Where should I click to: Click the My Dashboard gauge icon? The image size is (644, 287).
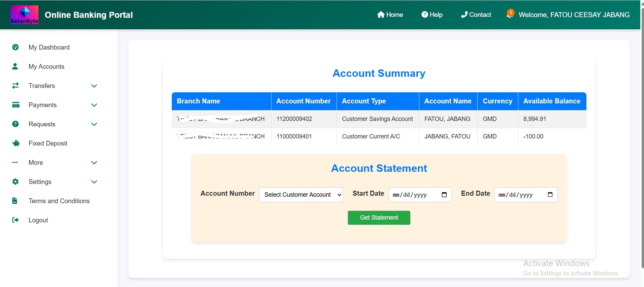click(15, 47)
